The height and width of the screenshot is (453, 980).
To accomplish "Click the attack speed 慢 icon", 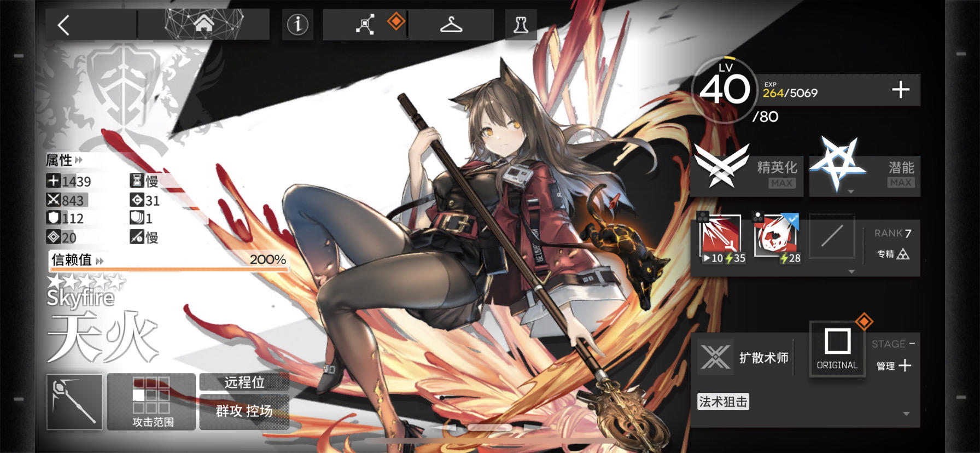I will (136, 237).
